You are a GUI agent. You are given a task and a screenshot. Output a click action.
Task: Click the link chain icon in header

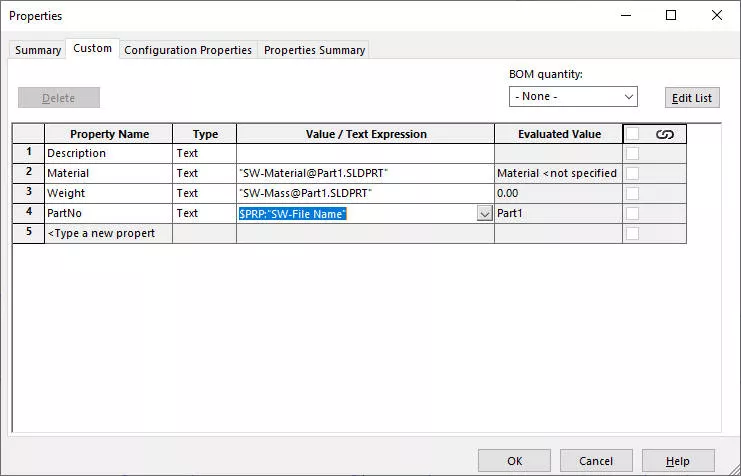[664, 134]
